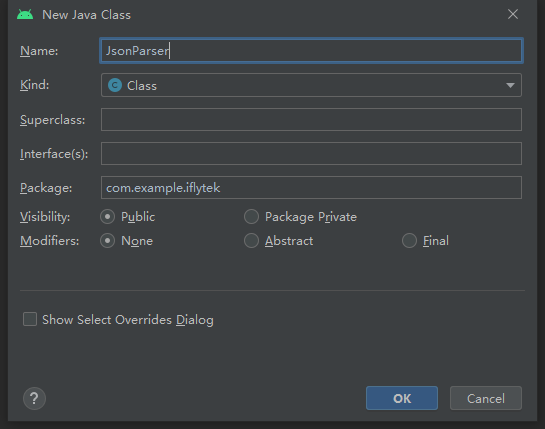Click the green Android logo icon
The image size is (545, 429).
click(25, 15)
